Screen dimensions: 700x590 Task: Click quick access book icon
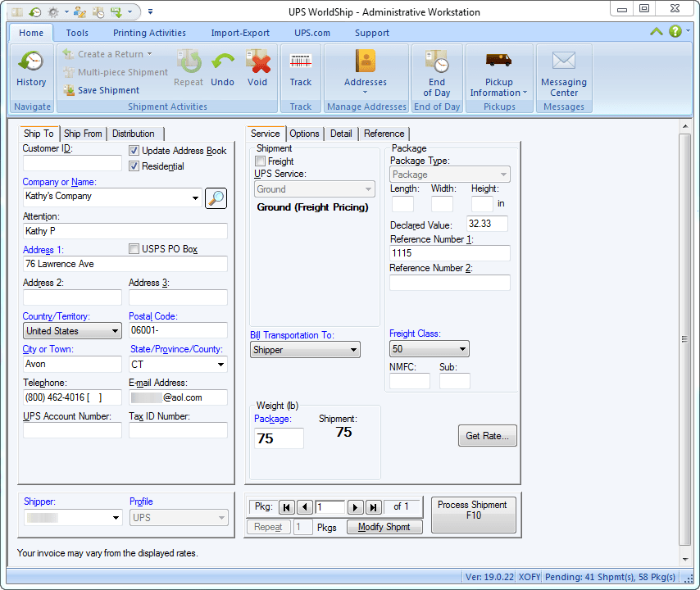17,12
